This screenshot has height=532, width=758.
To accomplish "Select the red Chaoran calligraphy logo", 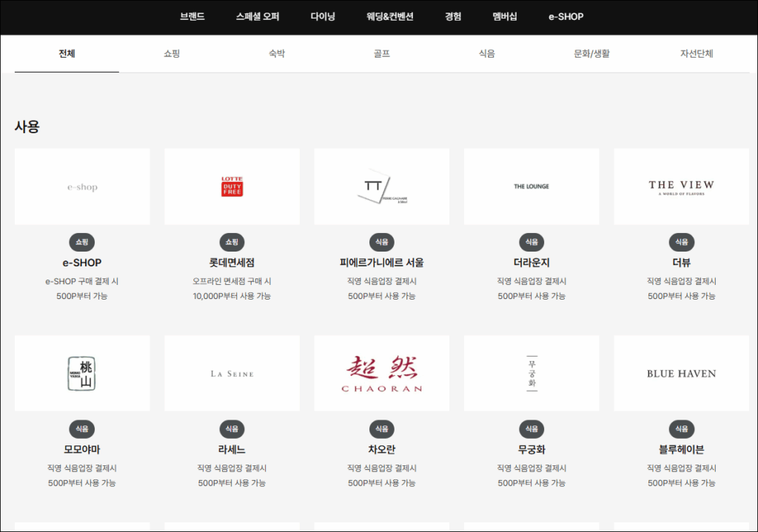I will coord(382,374).
